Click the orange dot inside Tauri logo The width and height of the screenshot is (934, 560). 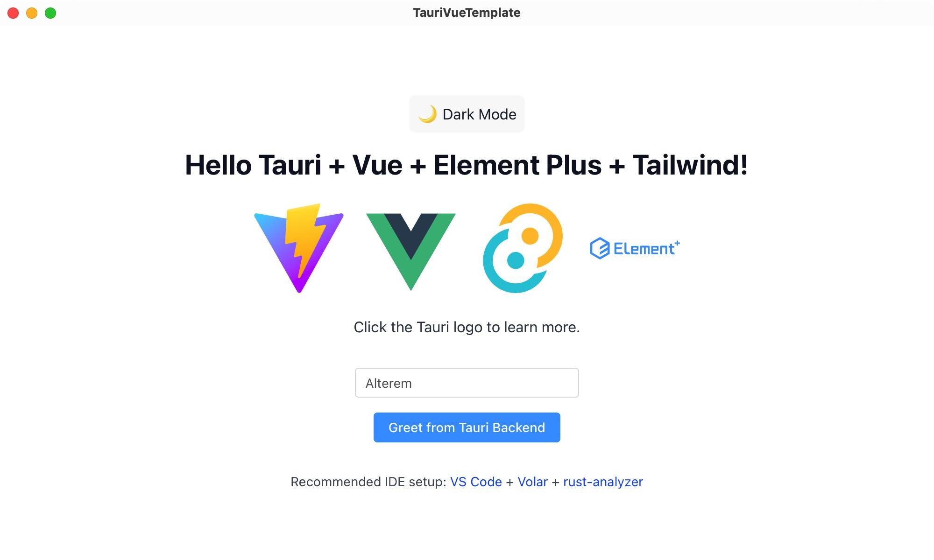tap(530, 236)
